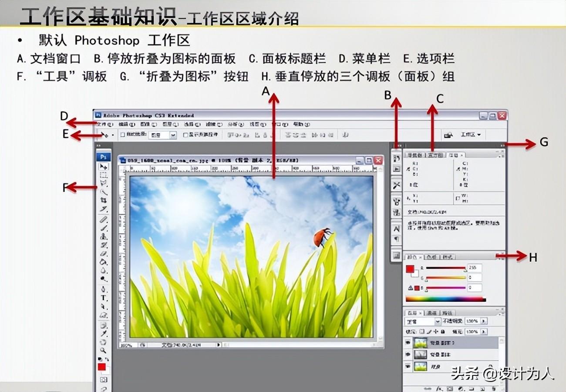Open the Layer Comps icon in the dock
Image resolution: width=566 pixels, height=392 pixels.
(x=397, y=255)
